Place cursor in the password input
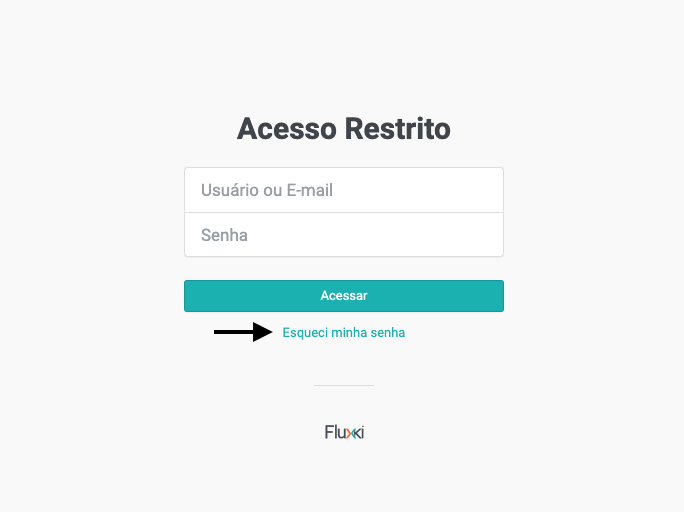This screenshot has width=684, height=512. [x=343, y=235]
